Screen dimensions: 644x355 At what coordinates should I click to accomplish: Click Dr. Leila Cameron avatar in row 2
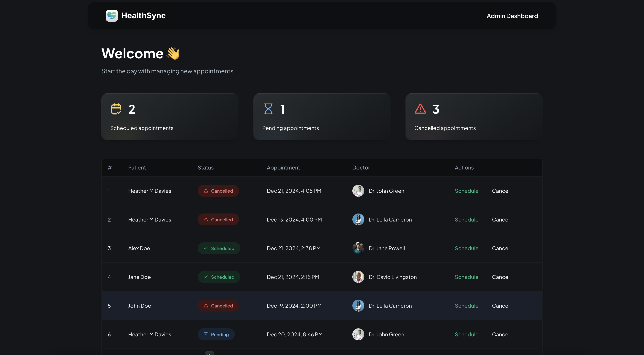(358, 219)
